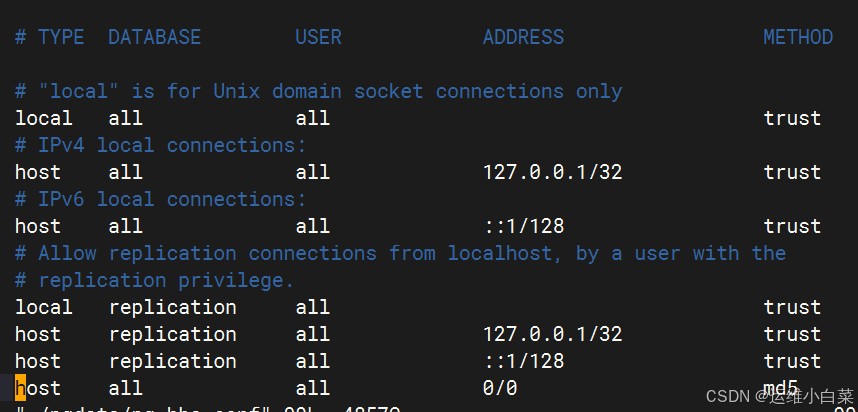Click the USER column header text

point(318,37)
